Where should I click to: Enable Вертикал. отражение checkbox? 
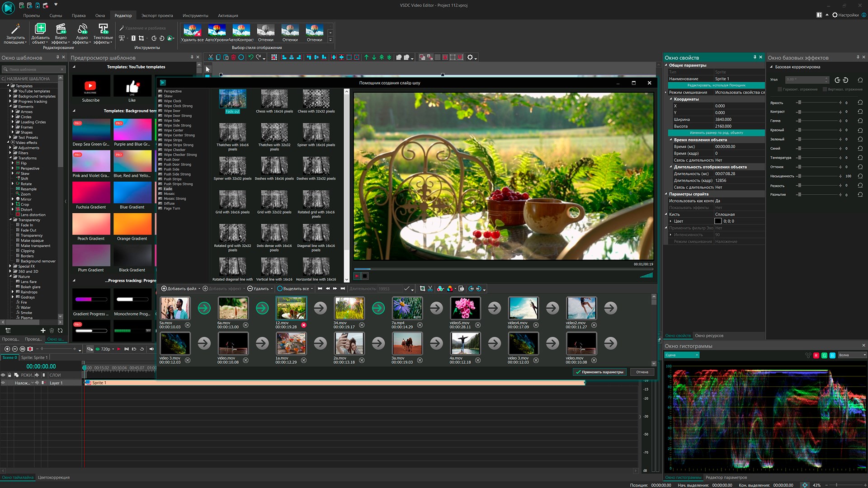click(x=825, y=89)
